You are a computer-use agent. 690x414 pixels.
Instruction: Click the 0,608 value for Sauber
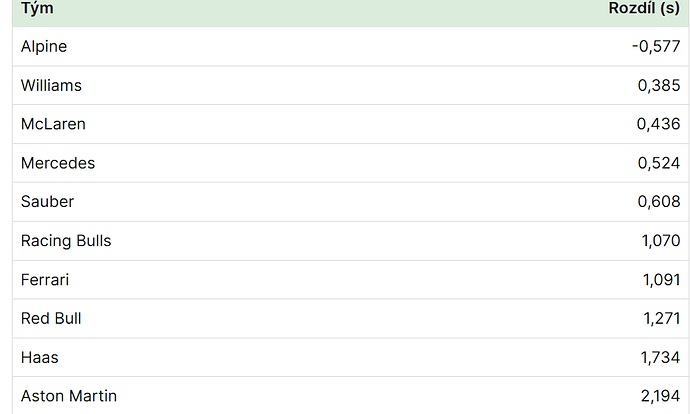click(659, 202)
